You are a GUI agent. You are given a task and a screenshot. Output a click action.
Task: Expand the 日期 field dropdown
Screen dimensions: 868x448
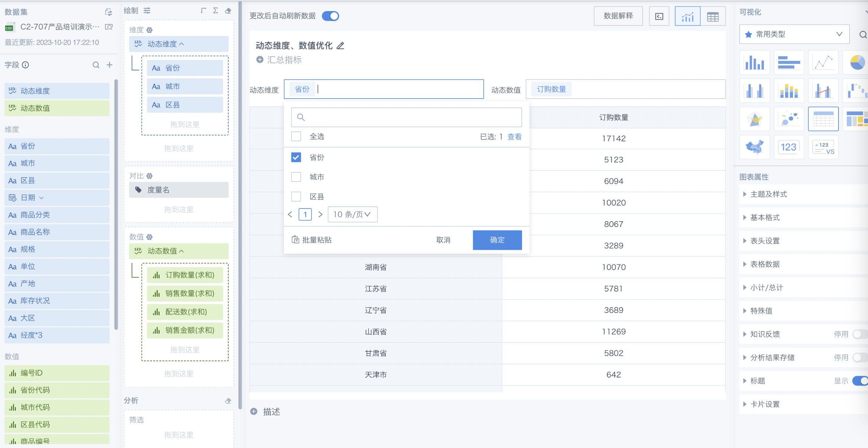41,198
